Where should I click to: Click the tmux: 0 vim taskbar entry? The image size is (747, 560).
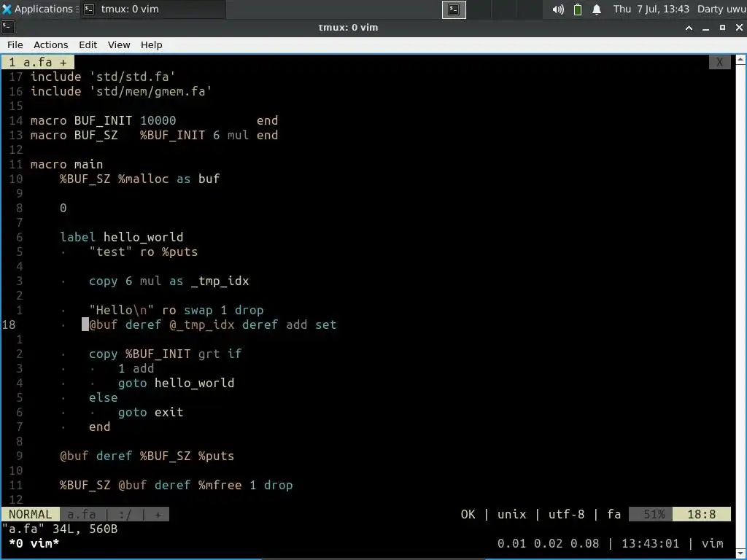(x=152, y=9)
